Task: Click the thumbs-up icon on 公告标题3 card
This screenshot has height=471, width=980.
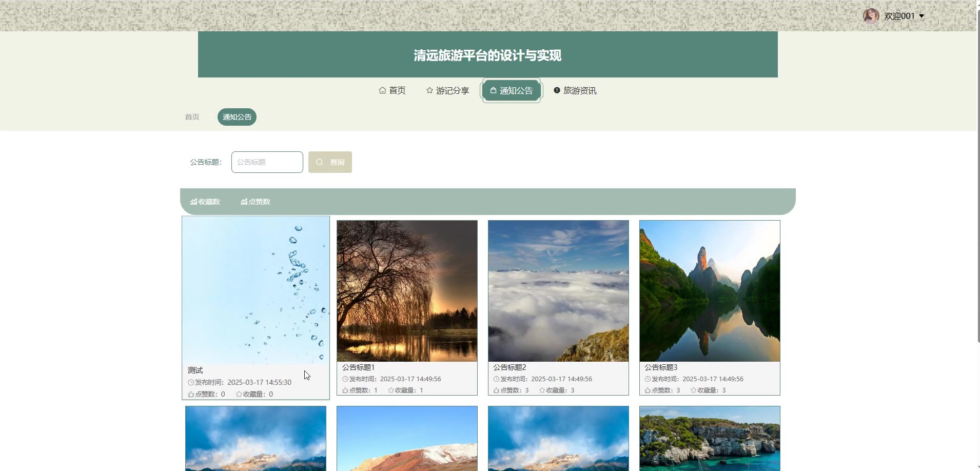Action: click(x=648, y=390)
